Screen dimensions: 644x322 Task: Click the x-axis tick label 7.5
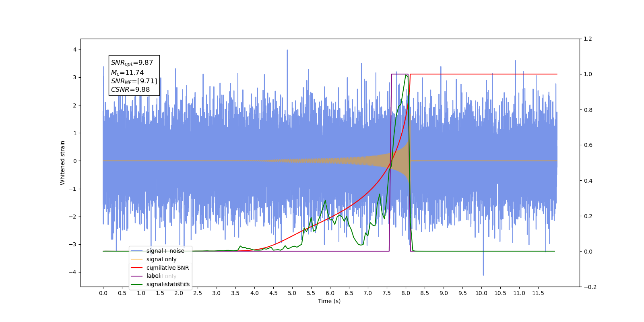click(387, 293)
